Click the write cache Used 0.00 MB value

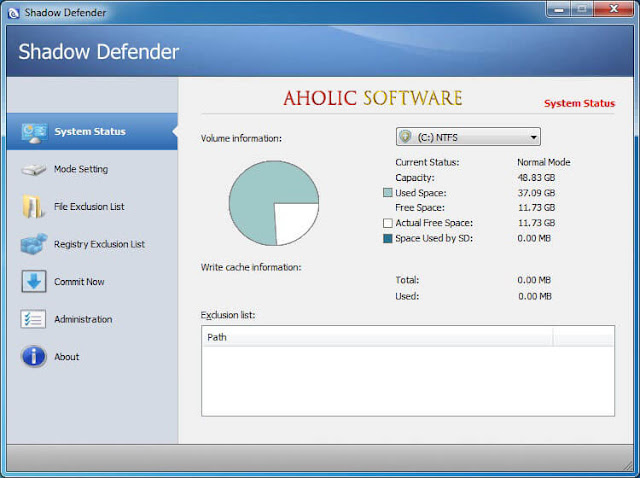pyautogui.click(x=535, y=296)
